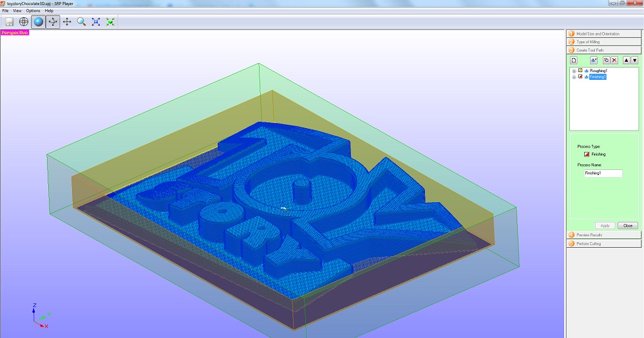Click the pink Perspective view label
Image resolution: width=644 pixels, height=338 pixels.
tap(15, 32)
